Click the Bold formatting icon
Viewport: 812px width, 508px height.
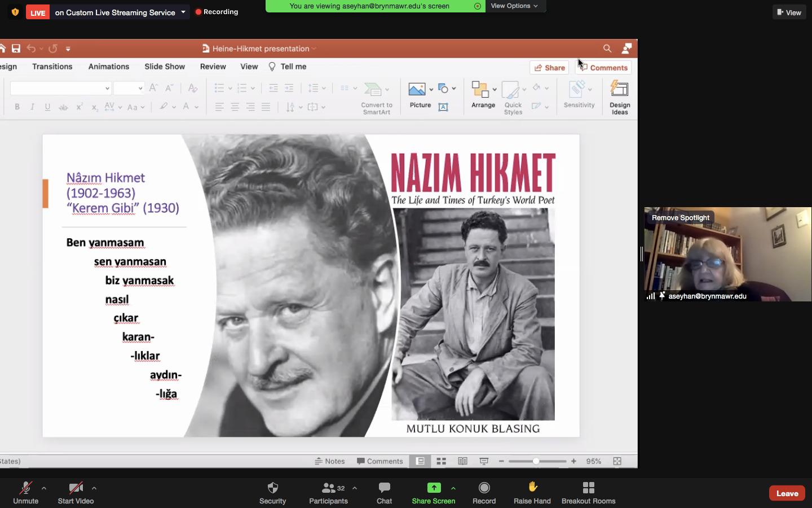click(17, 107)
